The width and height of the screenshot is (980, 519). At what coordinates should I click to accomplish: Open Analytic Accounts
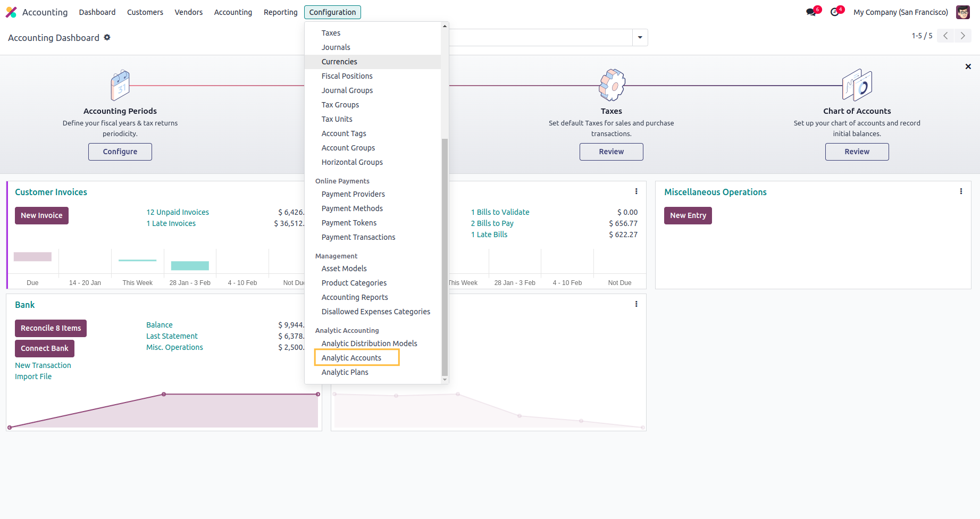pyautogui.click(x=373, y=358)
